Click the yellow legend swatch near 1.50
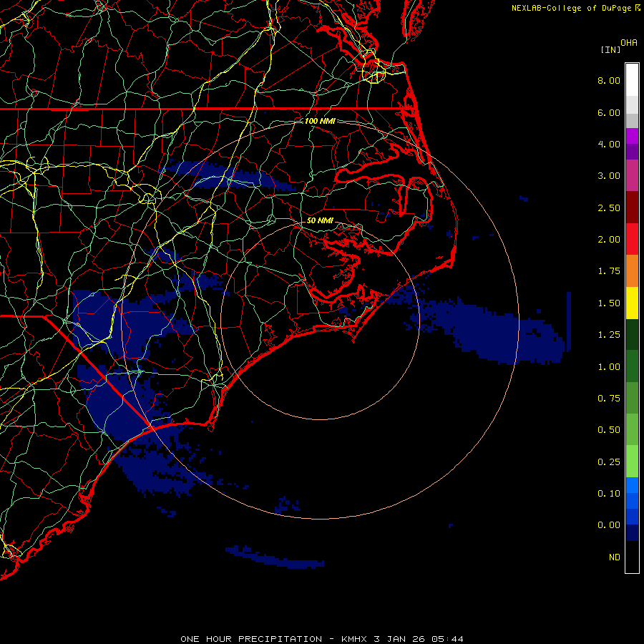 pyautogui.click(x=632, y=303)
